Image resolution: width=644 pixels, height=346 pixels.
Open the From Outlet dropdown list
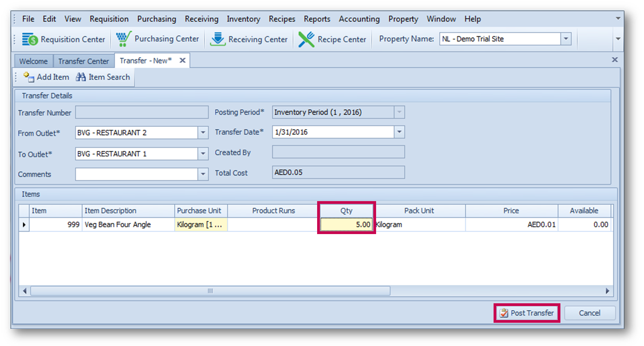tap(203, 133)
